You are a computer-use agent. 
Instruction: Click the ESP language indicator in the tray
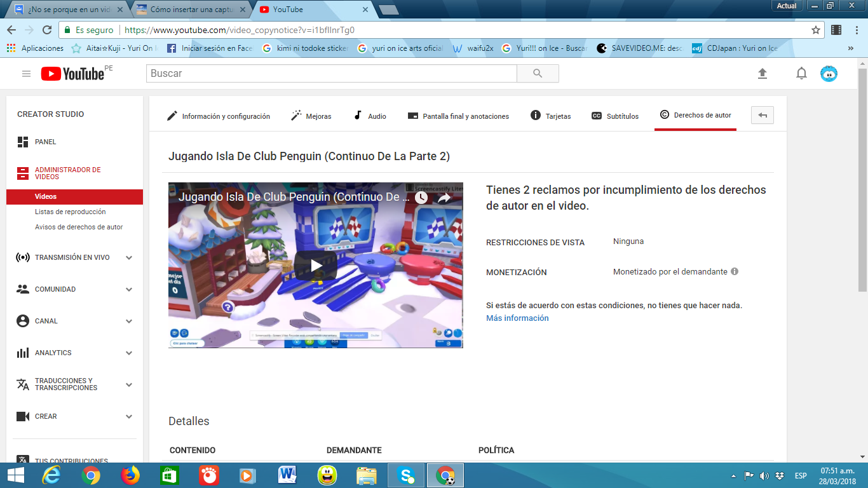tap(801, 476)
